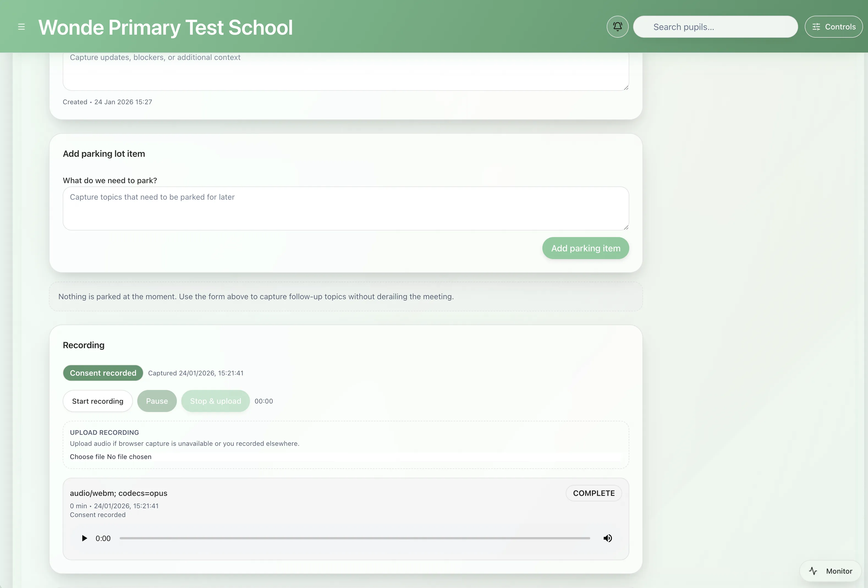Open the hamburger menu icon

(21, 27)
